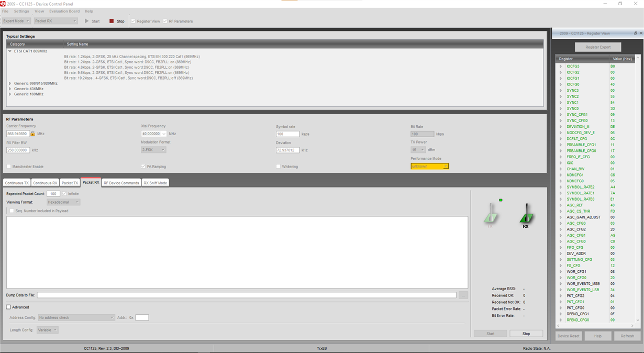This screenshot has width=644, height=353.
Task: Open the Packet RX mode dropdown in toolbar
Action: 55,21
